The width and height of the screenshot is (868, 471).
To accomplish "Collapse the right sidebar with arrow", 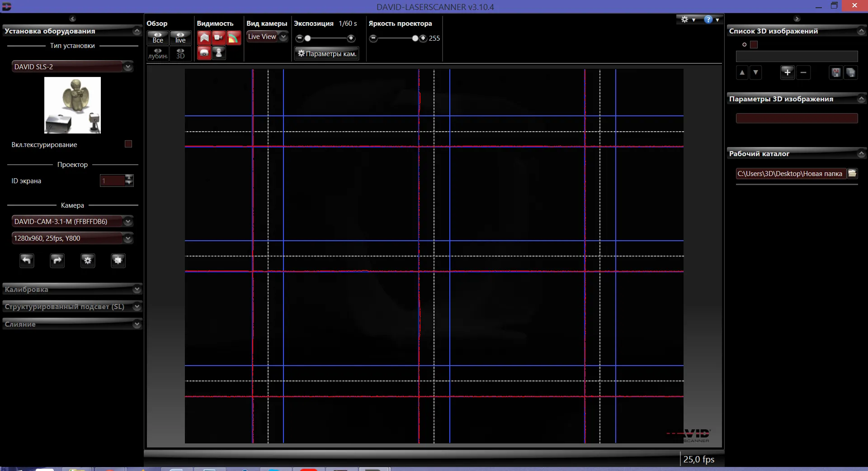I will pyautogui.click(x=797, y=19).
